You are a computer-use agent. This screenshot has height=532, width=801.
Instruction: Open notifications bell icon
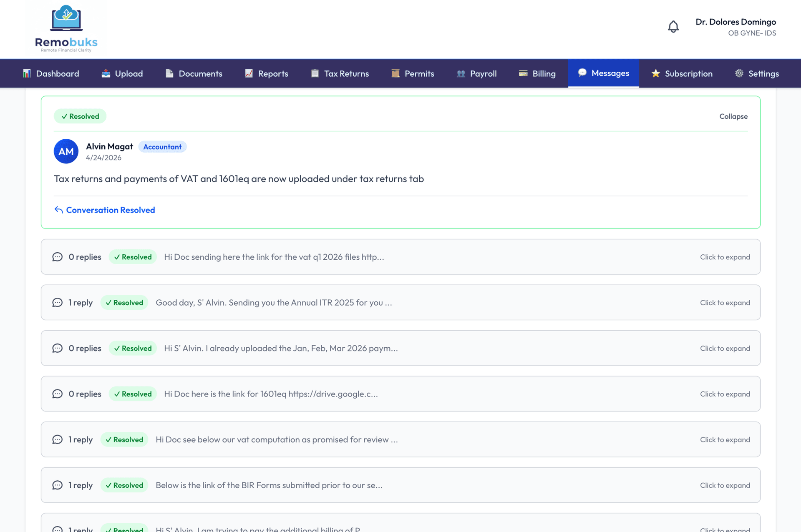673,27
